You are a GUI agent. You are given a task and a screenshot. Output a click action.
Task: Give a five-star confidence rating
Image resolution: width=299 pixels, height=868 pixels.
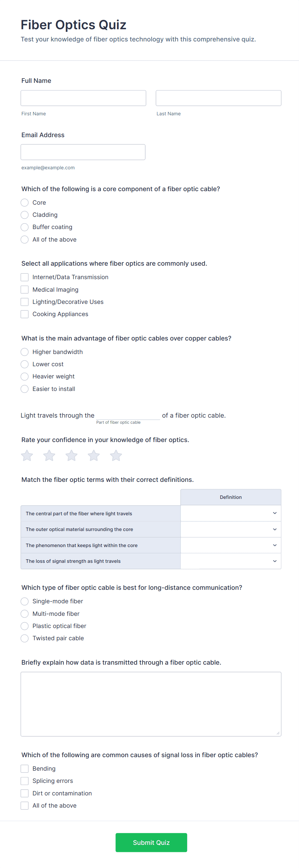[x=116, y=456]
